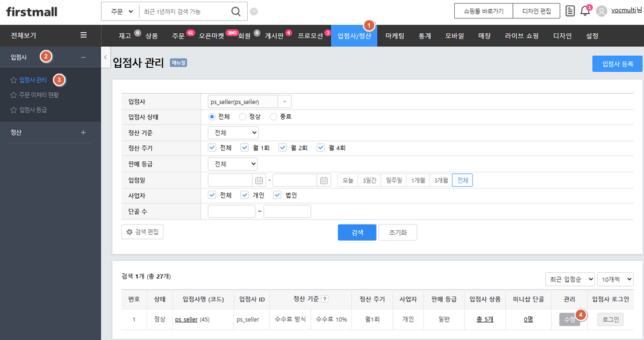This screenshot has width=644, height=340.
Task: Open the 최근 입점순 sort dropdown
Action: tap(570, 279)
